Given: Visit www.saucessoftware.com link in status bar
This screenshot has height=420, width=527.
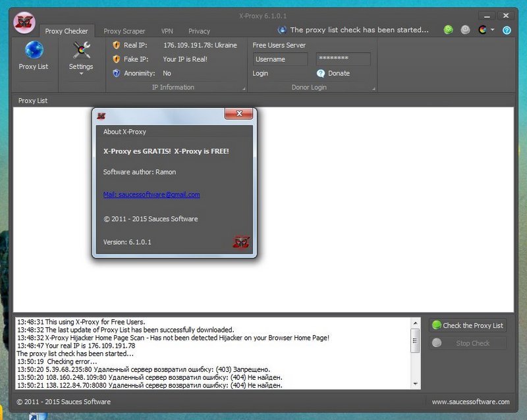Looking at the screenshot, I should [x=470, y=402].
